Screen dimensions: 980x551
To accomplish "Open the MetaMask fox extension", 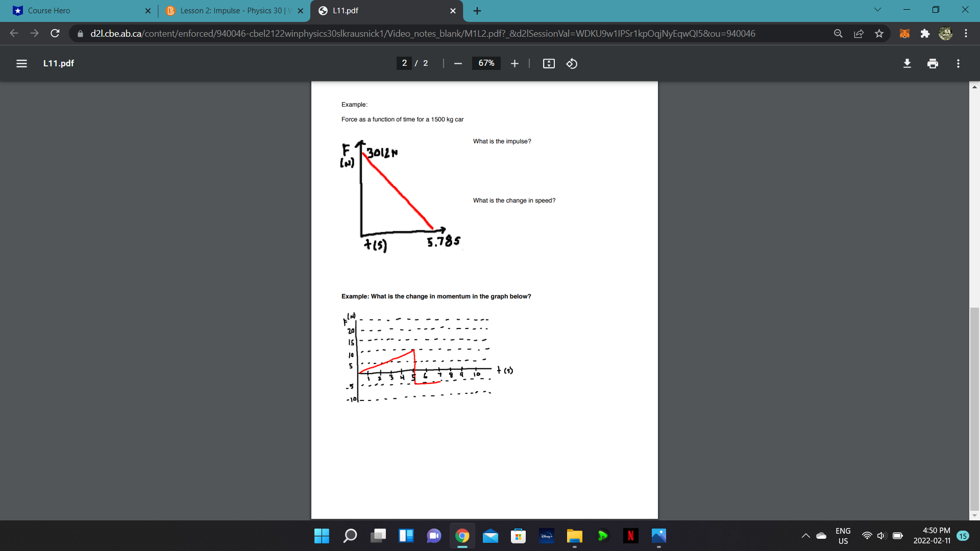I will tap(904, 33).
